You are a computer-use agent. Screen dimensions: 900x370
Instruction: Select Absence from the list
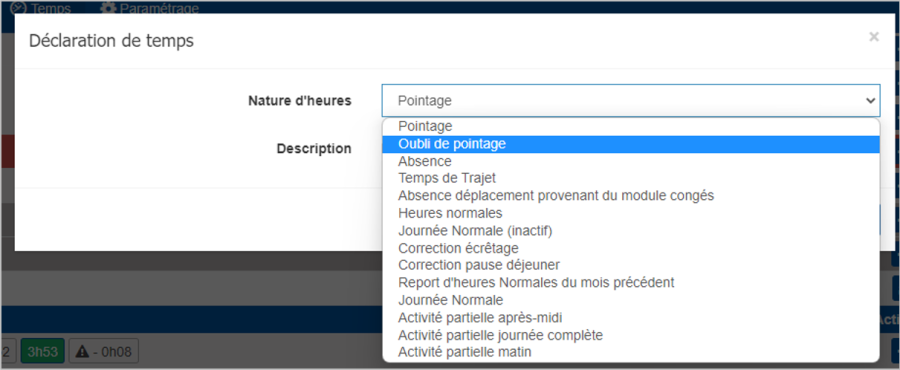[x=631, y=162]
